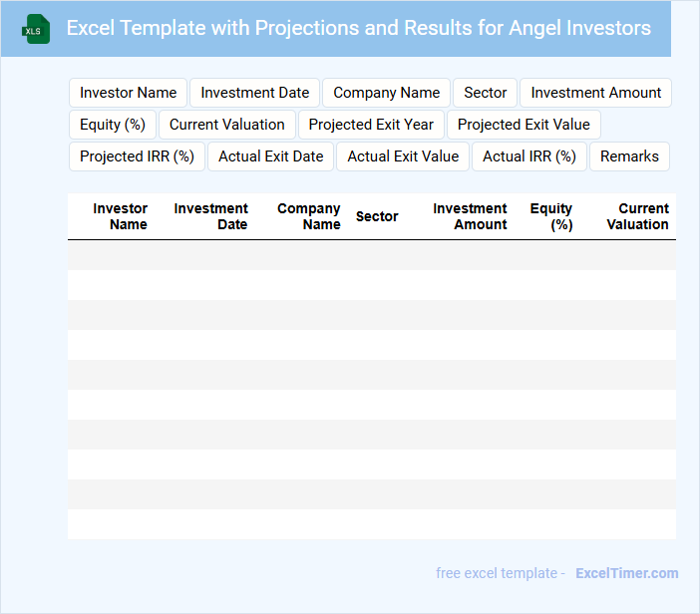The width and height of the screenshot is (700, 614).
Task: Choose the Sector tag
Action: (486, 93)
